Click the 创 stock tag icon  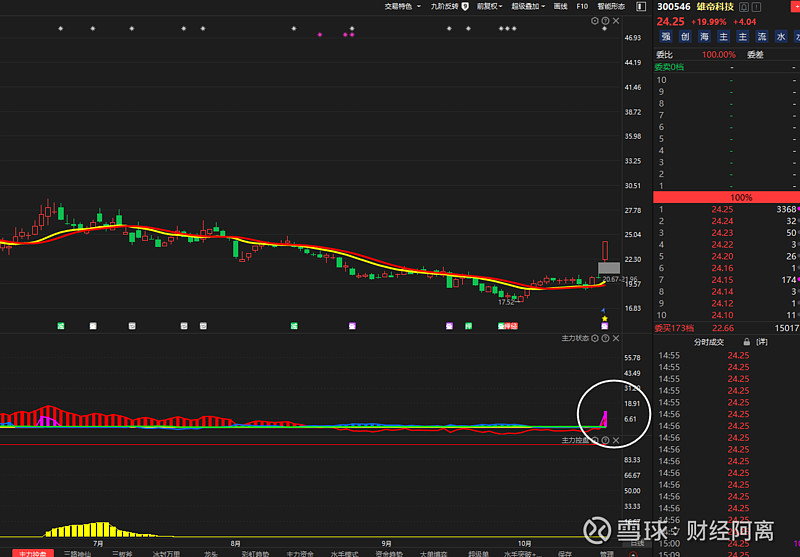pyautogui.click(x=685, y=37)
